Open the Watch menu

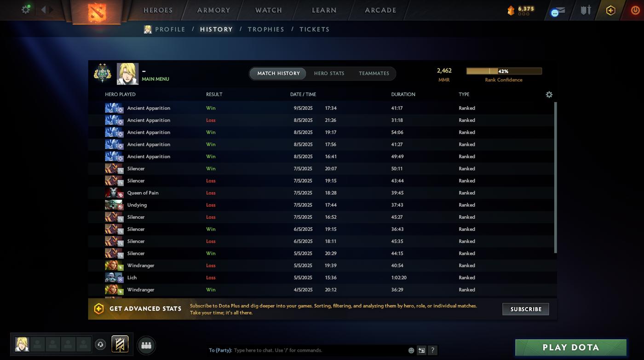coord(269,10)
